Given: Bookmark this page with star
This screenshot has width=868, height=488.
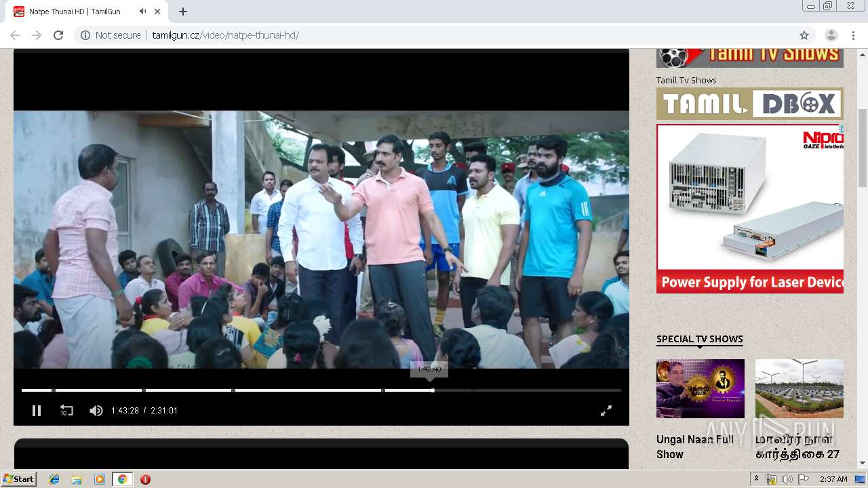Looking at the screenshot, I should (x=804, y=35).
